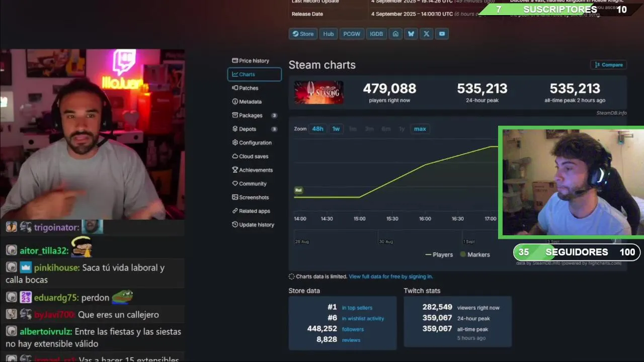Click the 479,088 players right now figure
644x362 pixels.
pos(389,88)
